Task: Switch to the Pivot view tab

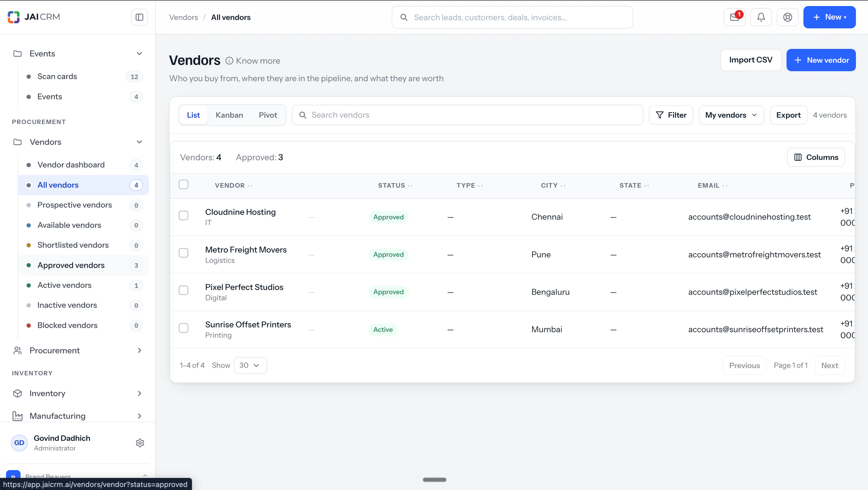Action: (268, 115)
